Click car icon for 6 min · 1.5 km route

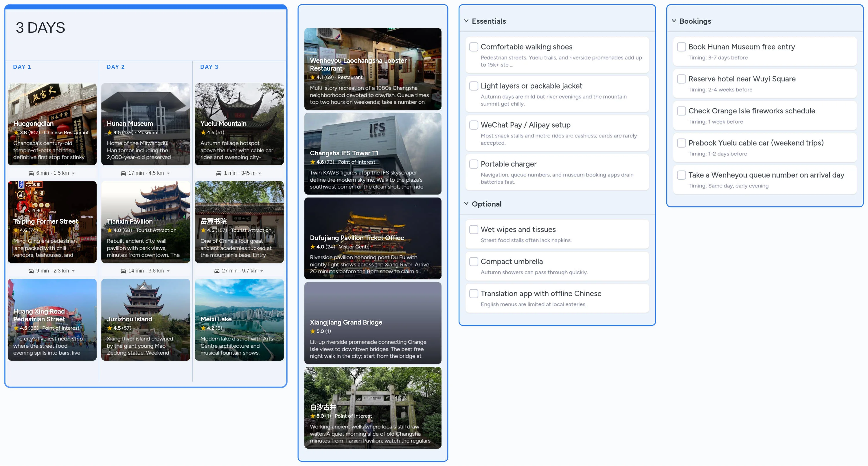(31, 173)
